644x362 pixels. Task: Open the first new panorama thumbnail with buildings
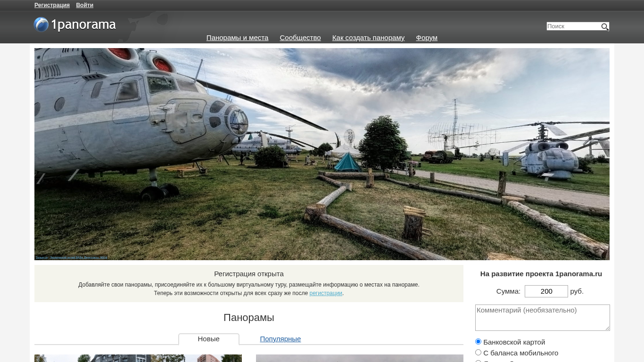138,358
